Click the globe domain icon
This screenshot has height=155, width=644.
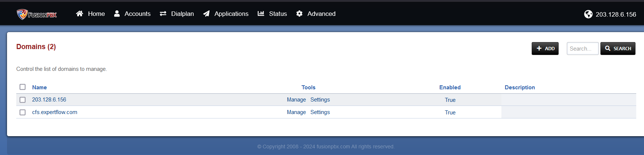[588, 14]
